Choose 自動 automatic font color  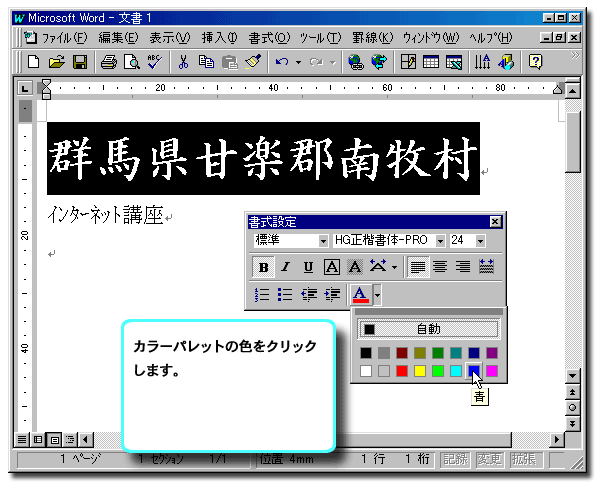click(x=429, y=329)
